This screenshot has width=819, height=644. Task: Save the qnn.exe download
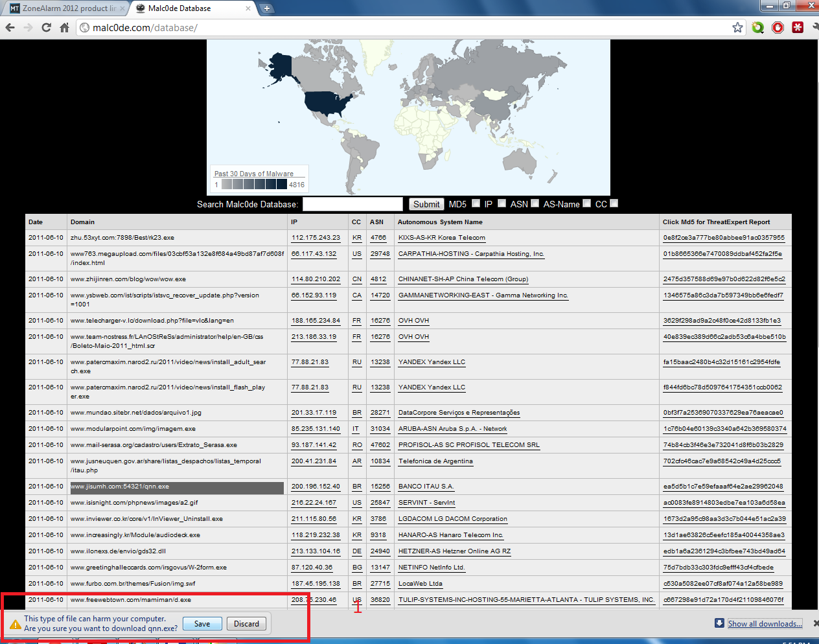(202, 624)
